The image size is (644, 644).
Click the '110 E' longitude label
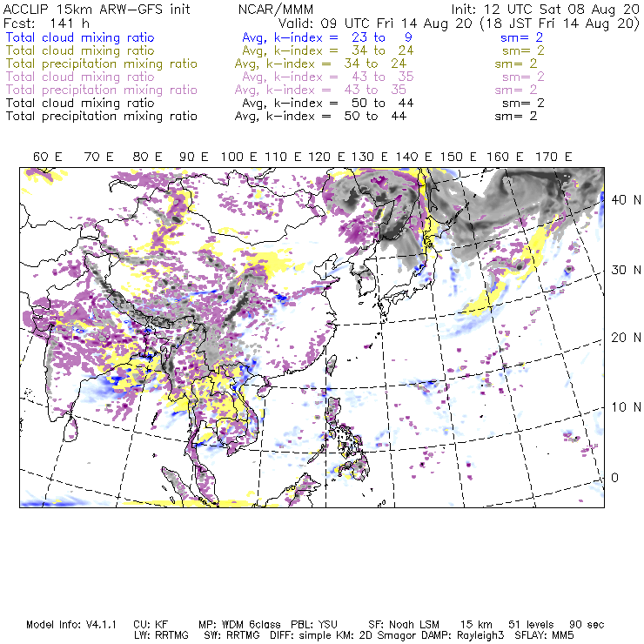[283, 157]
